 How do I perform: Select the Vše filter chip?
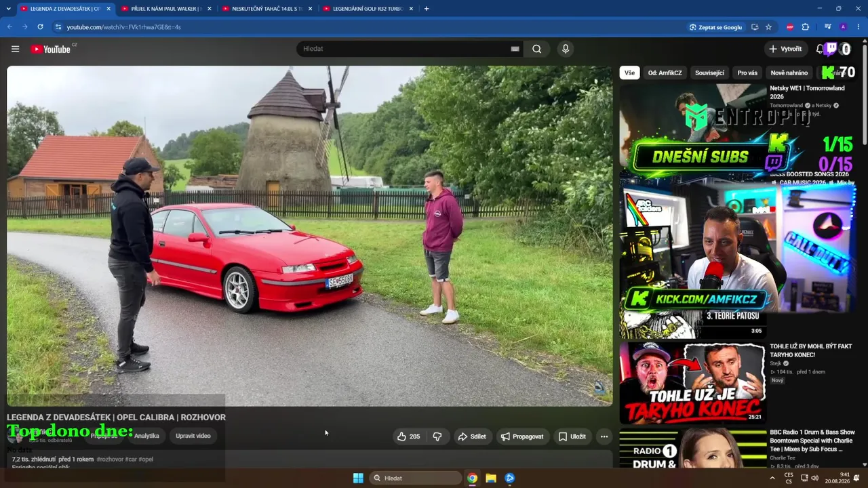tap(630, 73)
